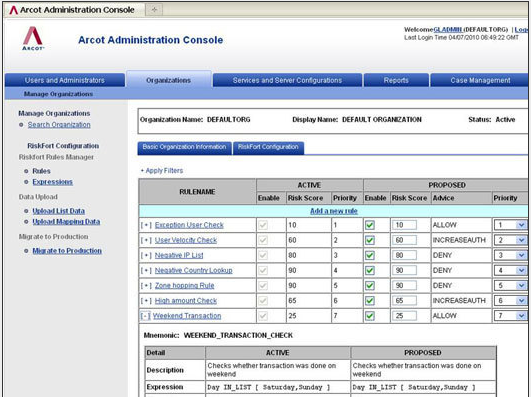Open the Negative IP List rule link
This screenshot has width=531, height=397.
(179, 255)
